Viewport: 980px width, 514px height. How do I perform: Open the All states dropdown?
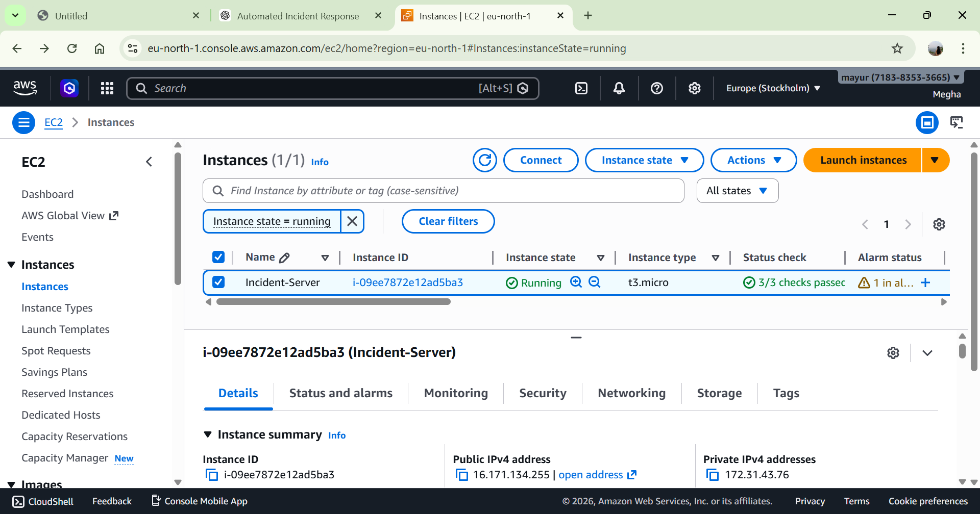[737, 191]
